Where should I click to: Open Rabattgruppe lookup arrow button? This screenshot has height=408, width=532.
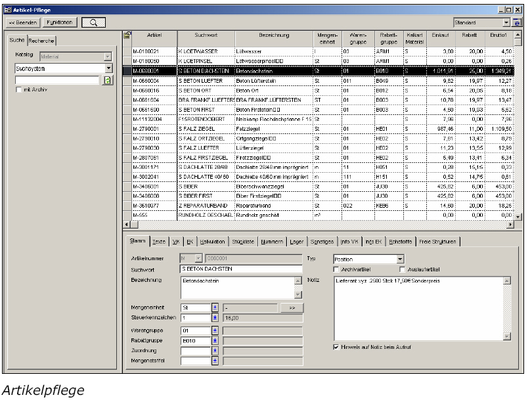[x=215, y=340]
